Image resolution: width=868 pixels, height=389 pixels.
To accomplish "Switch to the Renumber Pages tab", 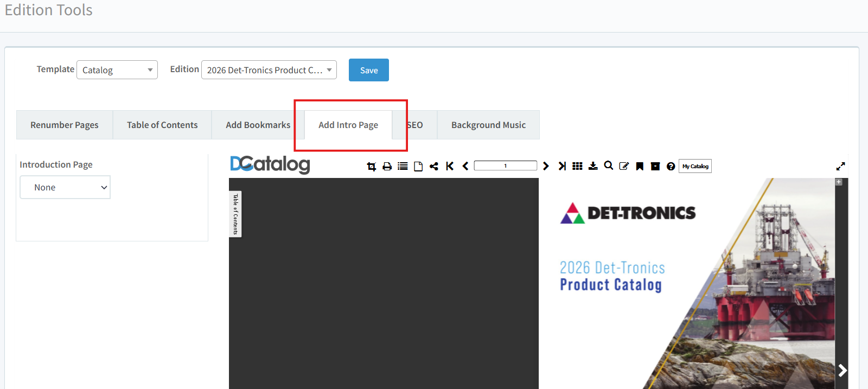I will (x=65, y=125).
